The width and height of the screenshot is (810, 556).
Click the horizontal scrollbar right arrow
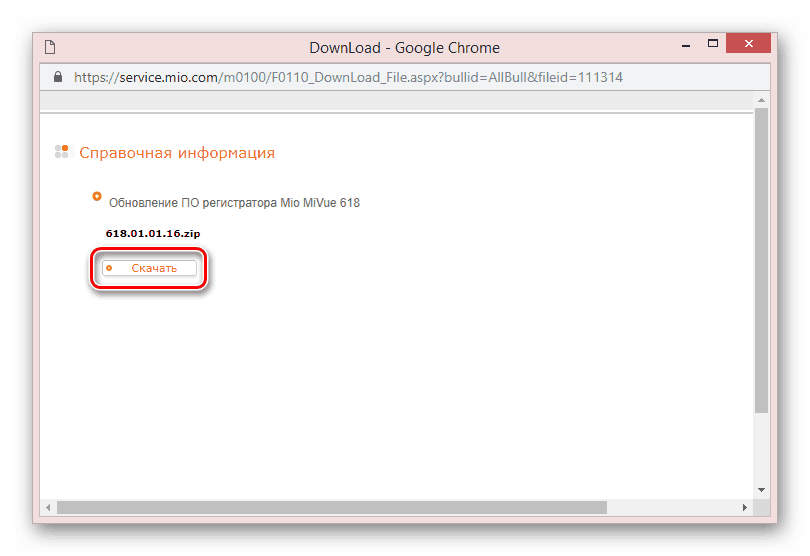pyautogui.click(x=745, y=507)
